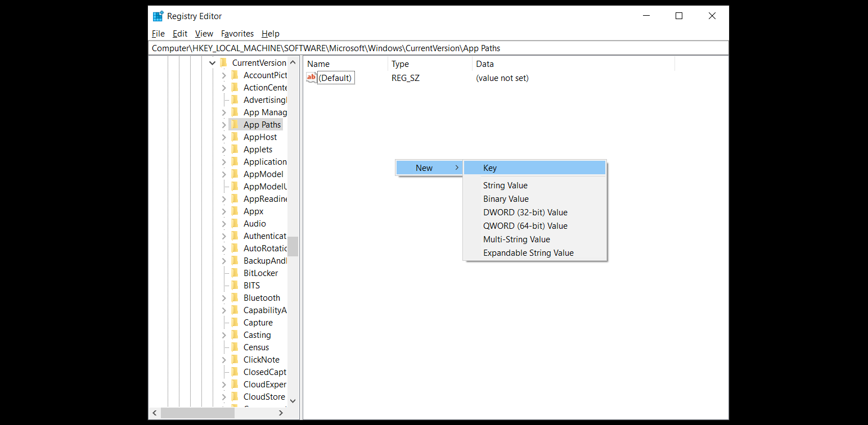Choose Key from the New submenu
The height and width of the screenshot is (425, 868).
click(x=534, y=168)
